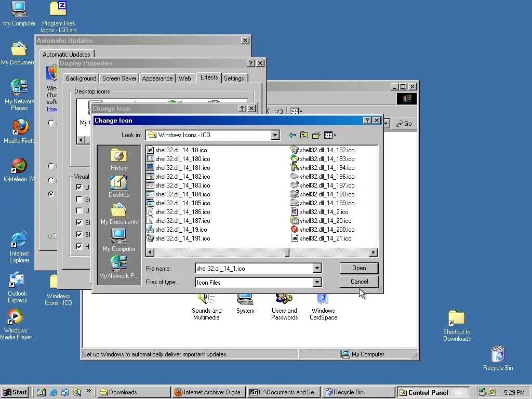The width and height of the screenshot is (532, 399).
Task: Toggle third Visual effects checkbox
Action: click(79, 211)
